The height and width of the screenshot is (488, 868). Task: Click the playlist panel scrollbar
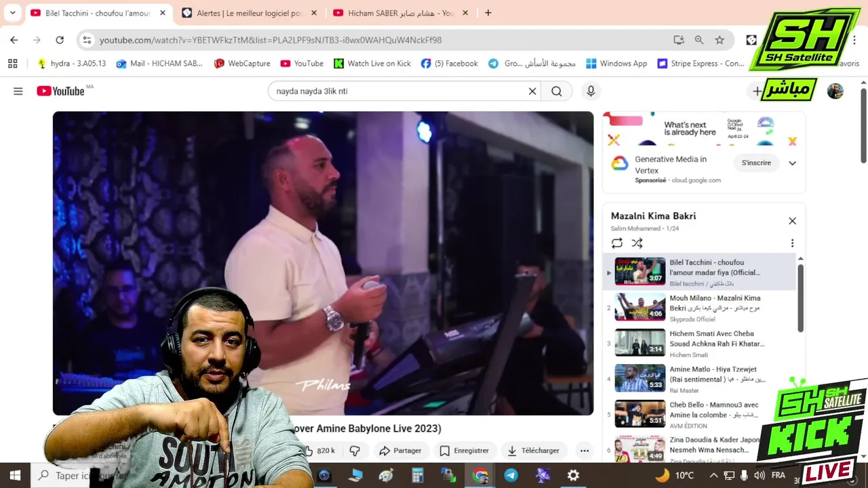click(x=800, y=297)
